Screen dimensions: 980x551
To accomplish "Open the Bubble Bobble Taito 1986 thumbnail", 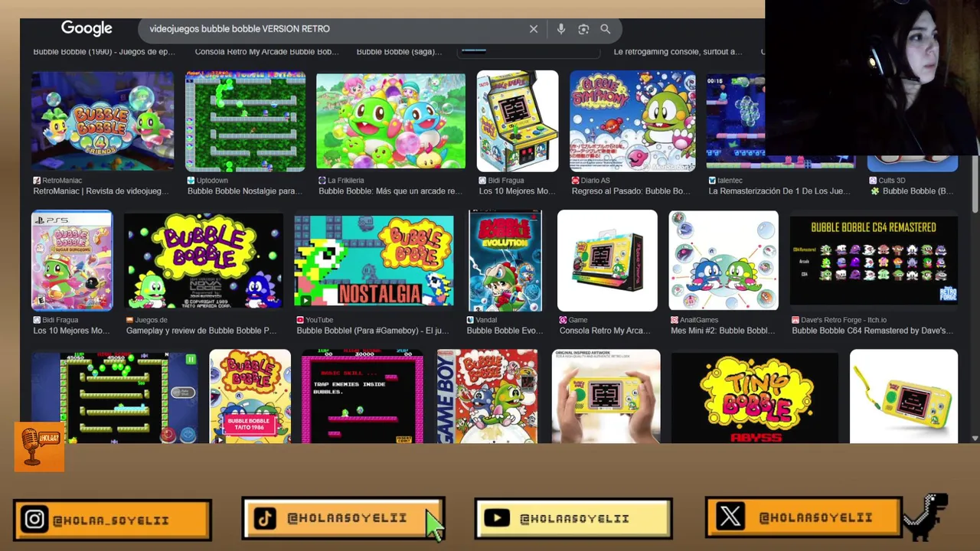I will click(250, 396).
